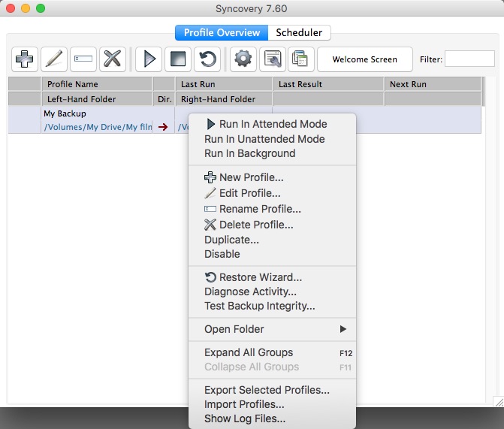Select the Profile Overview tab

[x=222, y=32]
